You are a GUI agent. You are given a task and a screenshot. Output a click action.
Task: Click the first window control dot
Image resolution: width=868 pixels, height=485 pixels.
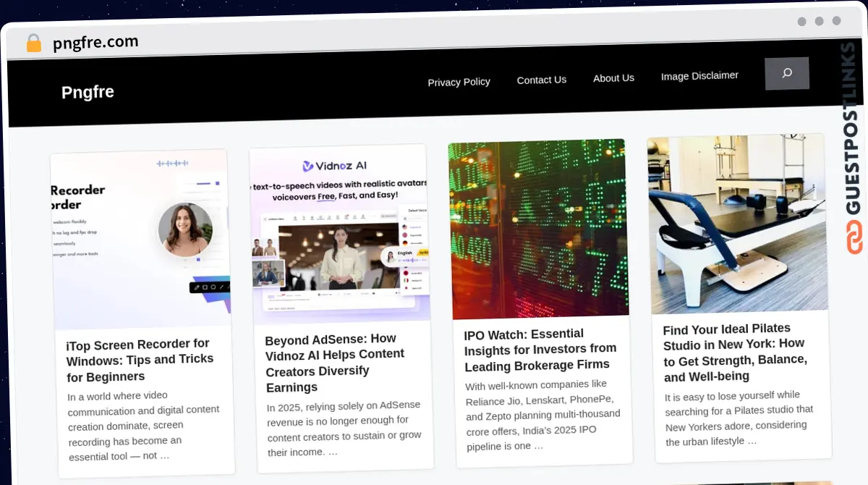801,22
